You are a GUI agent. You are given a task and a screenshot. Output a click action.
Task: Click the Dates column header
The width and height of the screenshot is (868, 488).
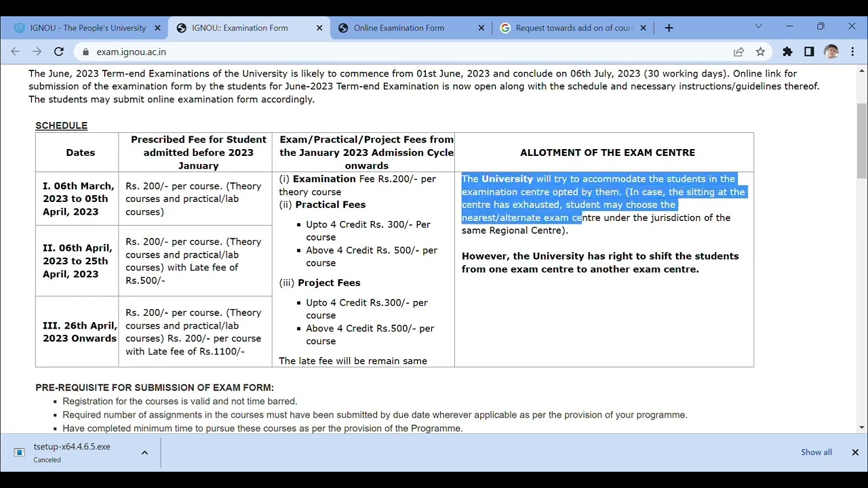[80, 152]
